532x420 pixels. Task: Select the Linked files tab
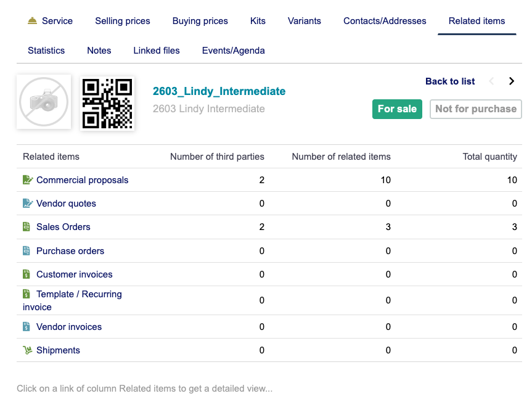pos(157,51)
